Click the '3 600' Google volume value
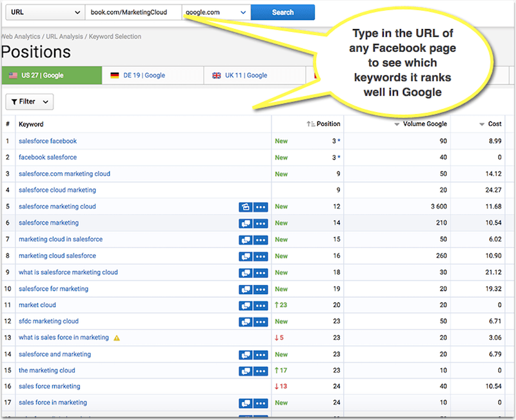Viewport: 516px width, 420px height. point(439,206)
